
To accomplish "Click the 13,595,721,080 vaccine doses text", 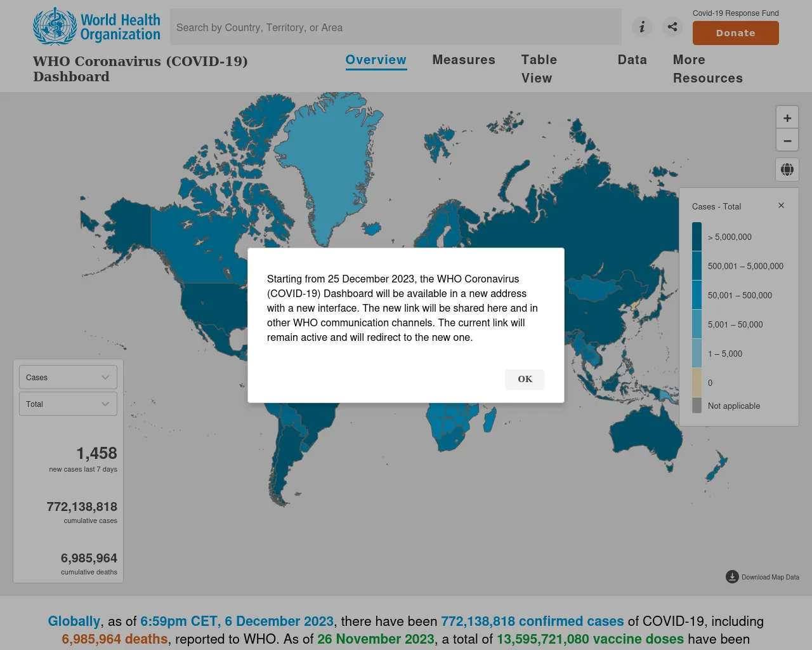I will pyautogui.click(x=590, y=639).
